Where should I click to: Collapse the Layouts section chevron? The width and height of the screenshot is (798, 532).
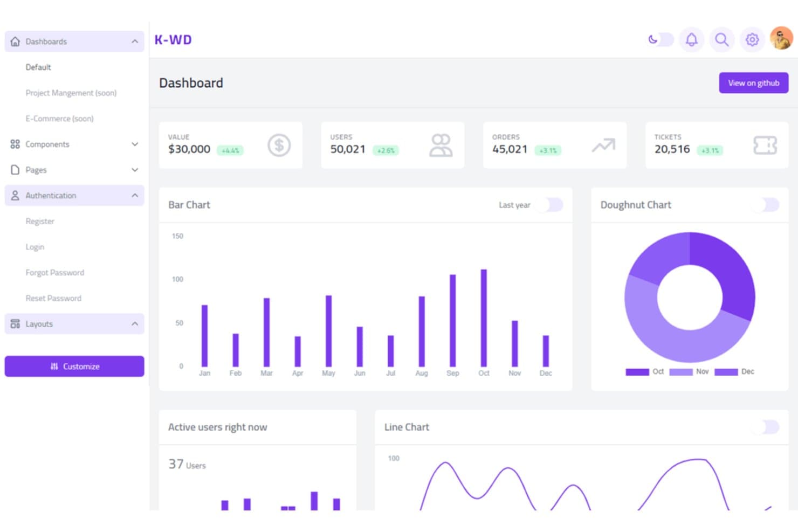[x=135, y=323]
